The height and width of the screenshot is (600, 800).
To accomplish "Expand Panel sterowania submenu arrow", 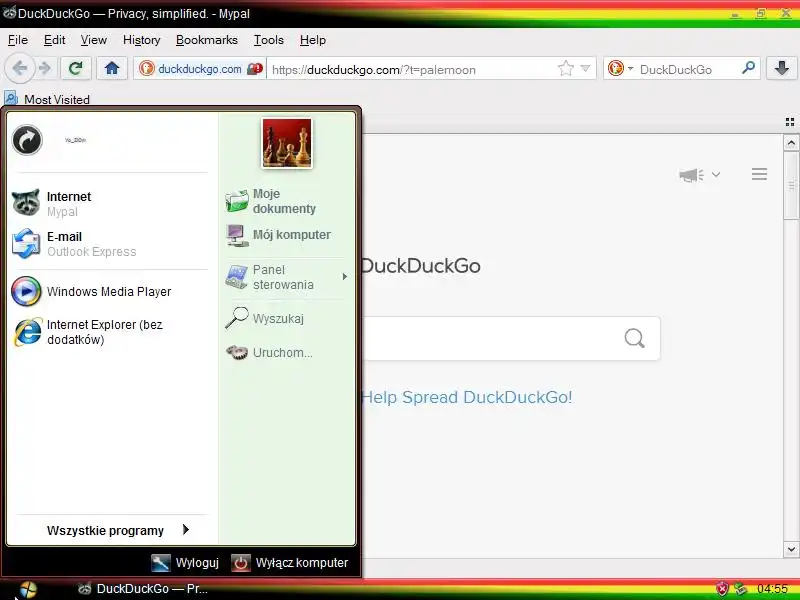I will pyautogui.click(x=345, y=277).
